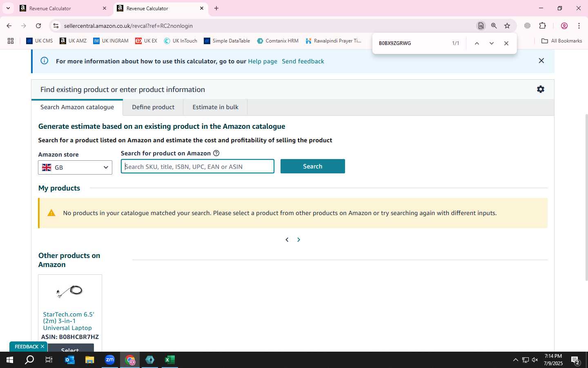Viewport: 588px width, 368px height.
Task: Bookmark this page with the star icon
Action: 507,26
